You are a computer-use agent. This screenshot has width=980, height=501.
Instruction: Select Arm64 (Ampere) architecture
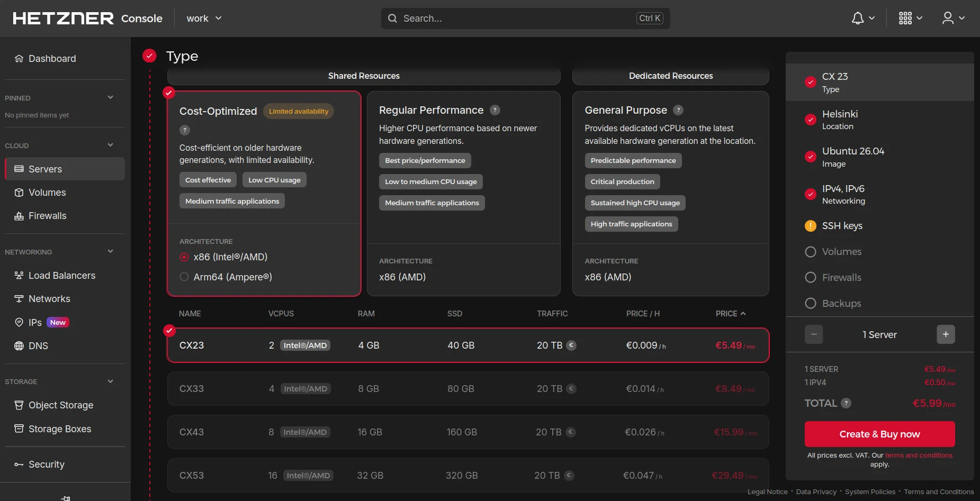(x=184, y=277)
